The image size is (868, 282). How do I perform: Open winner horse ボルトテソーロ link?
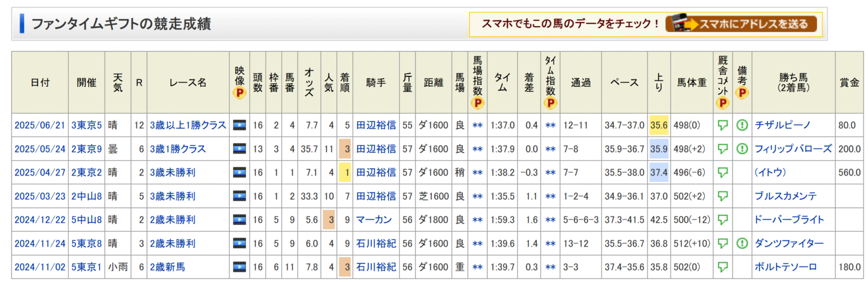coord(785,267)
